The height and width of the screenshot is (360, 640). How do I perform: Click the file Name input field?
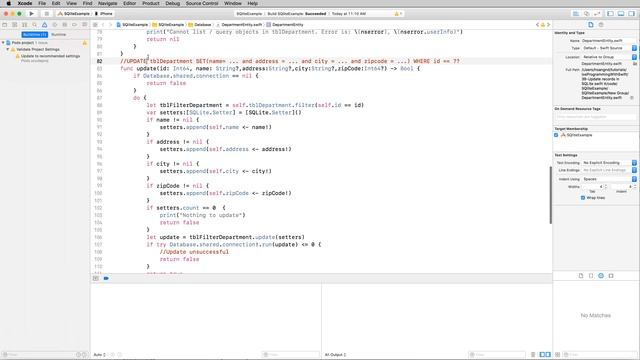pos(608,41)
